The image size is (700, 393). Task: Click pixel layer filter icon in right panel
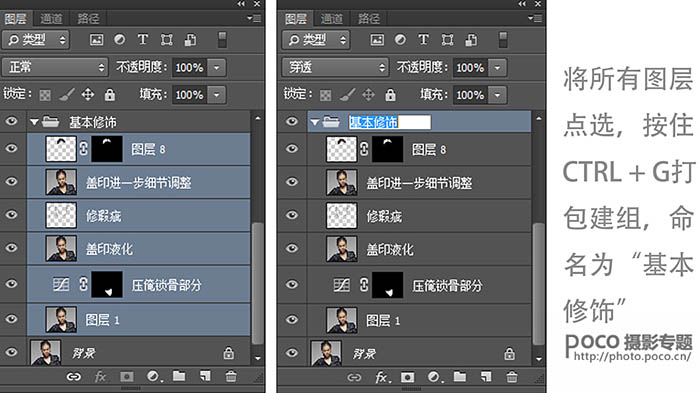(377, 40)
